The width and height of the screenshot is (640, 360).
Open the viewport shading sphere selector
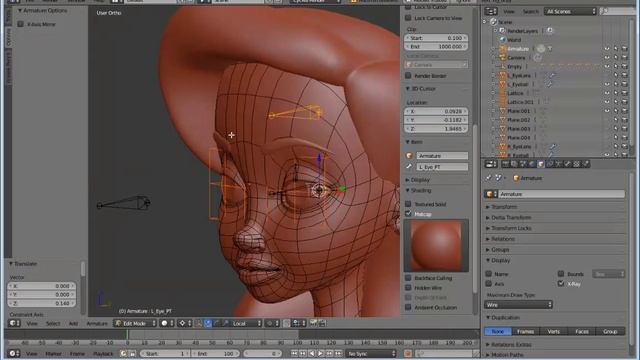click(167, 323)
